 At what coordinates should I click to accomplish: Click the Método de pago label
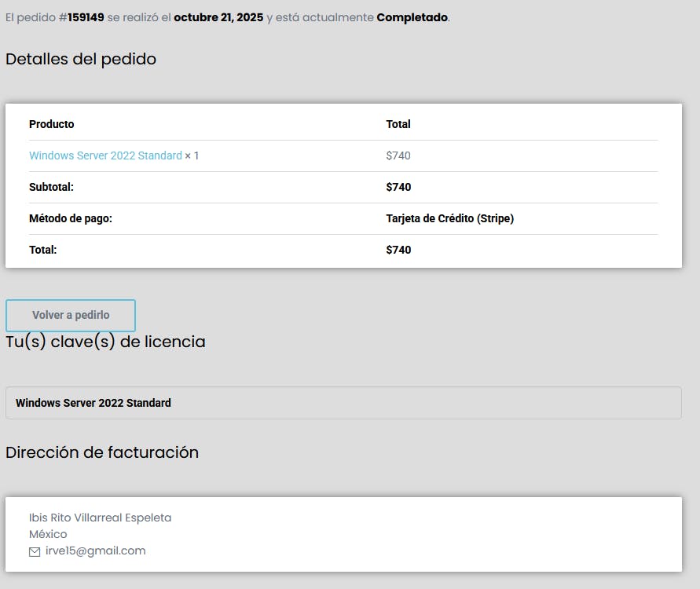(x=71, y=218)
